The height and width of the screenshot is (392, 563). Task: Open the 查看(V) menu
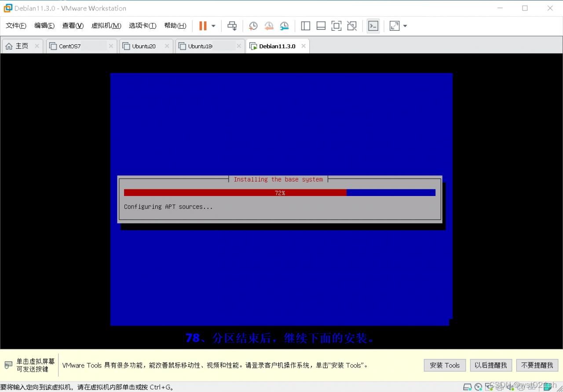coord(73,25)
